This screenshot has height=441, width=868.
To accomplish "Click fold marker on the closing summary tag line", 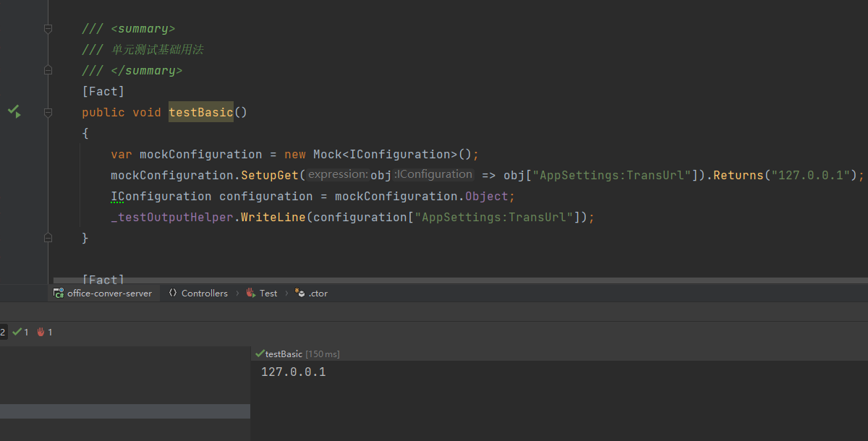I will coord(48,70).
